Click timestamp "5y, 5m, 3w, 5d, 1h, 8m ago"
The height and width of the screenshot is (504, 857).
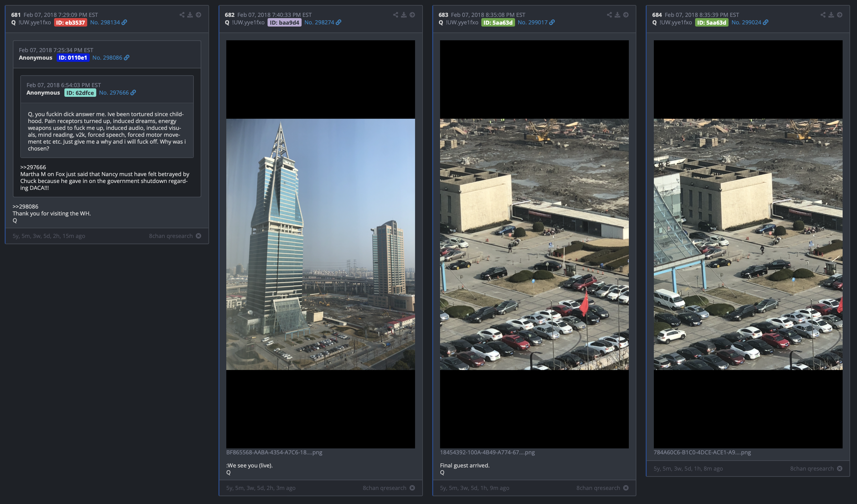688,468
